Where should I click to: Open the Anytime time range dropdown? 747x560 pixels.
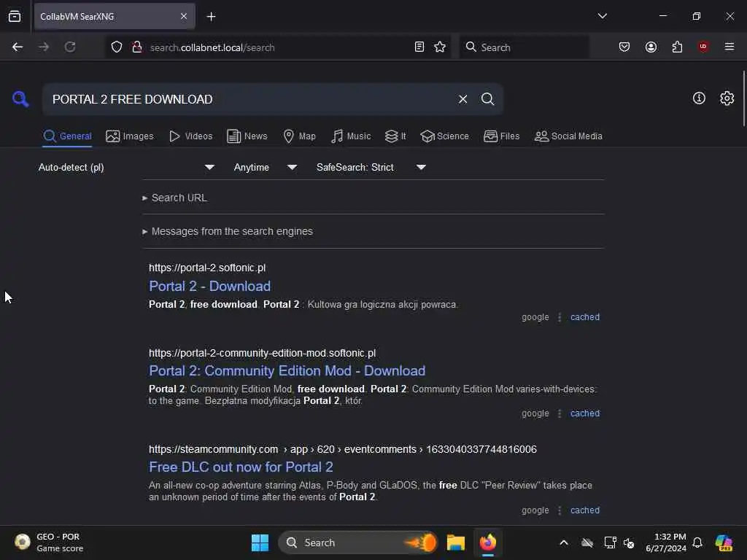(x=266, y=167)
